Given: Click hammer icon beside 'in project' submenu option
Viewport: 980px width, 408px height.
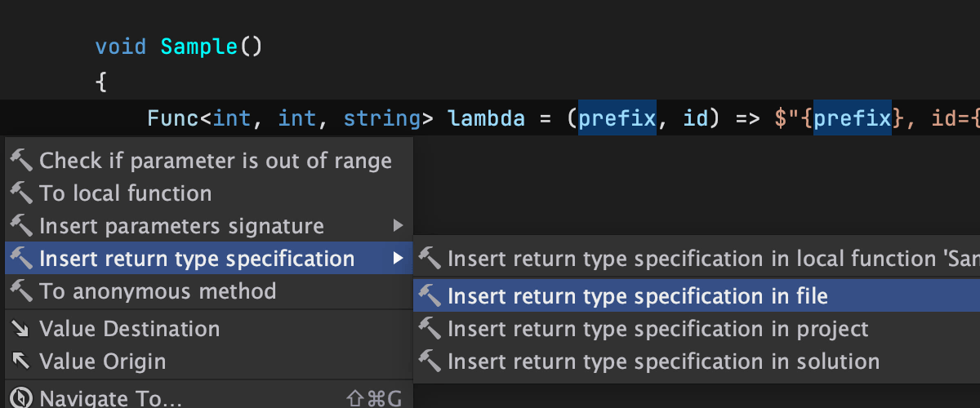Looking at the screenshot, I should click(x=430, y=329).
